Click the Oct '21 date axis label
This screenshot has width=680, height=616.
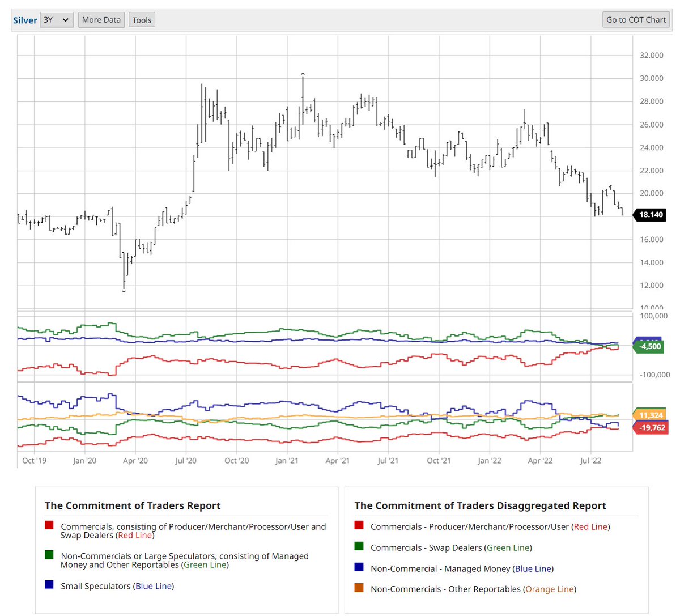click(x=439, y=461)
